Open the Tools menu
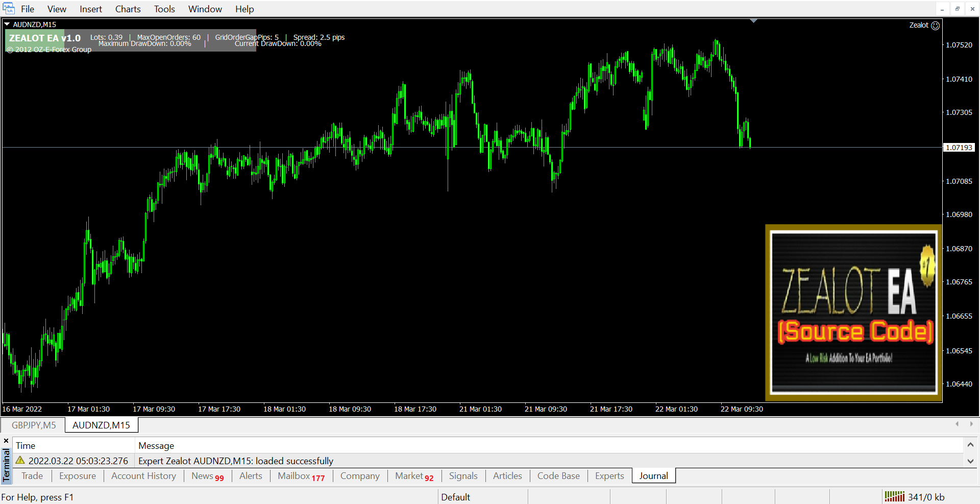 164,9
